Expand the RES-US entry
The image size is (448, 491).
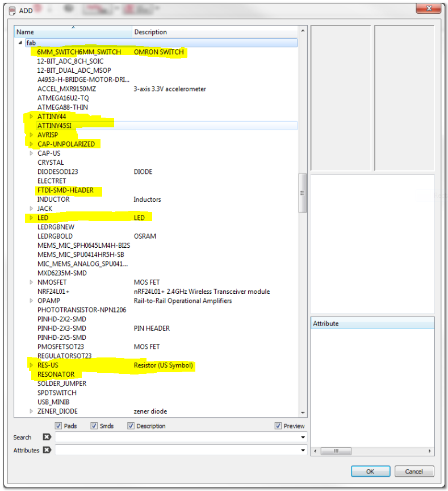(31, 365)
